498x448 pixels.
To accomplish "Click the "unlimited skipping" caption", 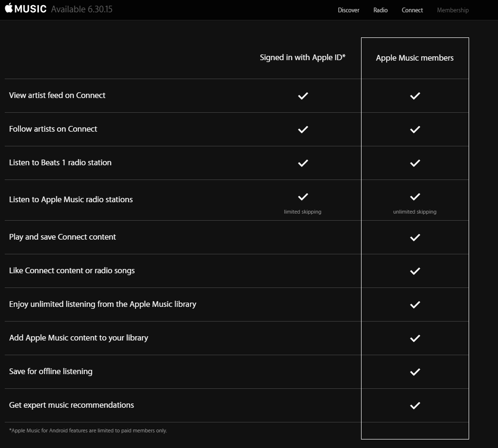I will click(415, 212).
